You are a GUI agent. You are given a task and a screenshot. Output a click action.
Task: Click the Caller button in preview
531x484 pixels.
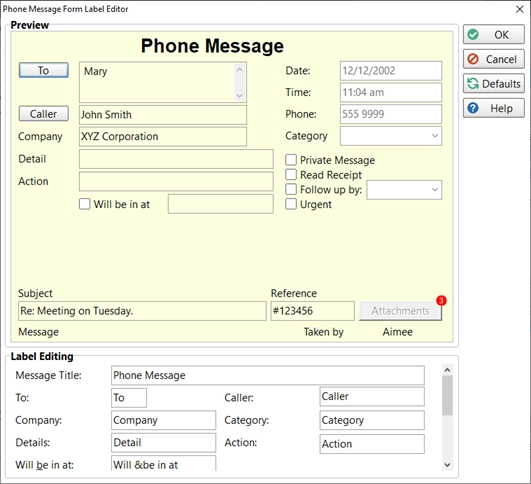click(44, 113)
